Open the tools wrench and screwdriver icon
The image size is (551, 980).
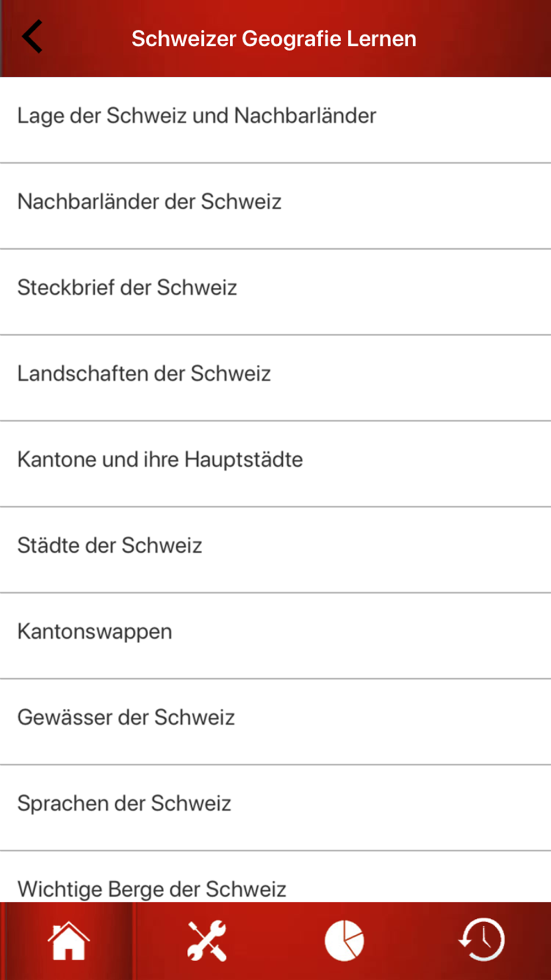tap(207, 940)
